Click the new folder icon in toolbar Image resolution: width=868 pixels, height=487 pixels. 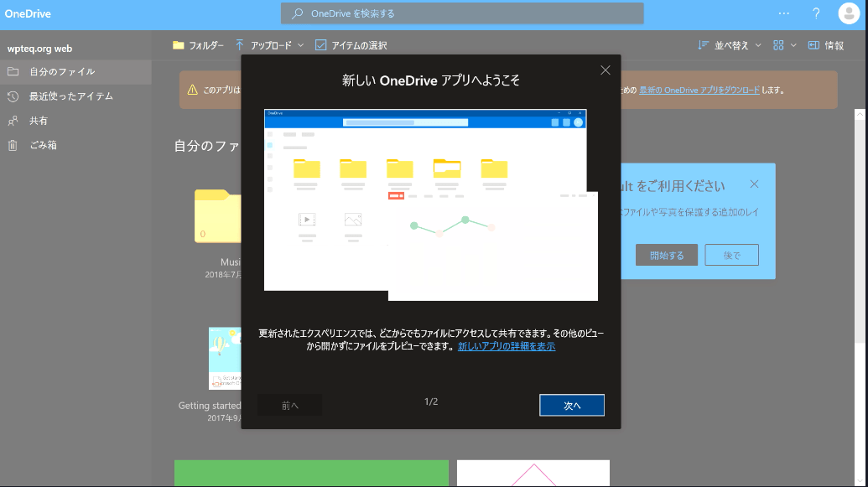click(179, 44)
